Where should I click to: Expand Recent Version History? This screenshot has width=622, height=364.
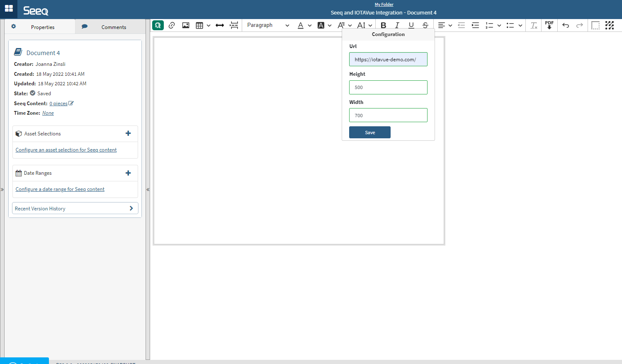coord(75,208)
